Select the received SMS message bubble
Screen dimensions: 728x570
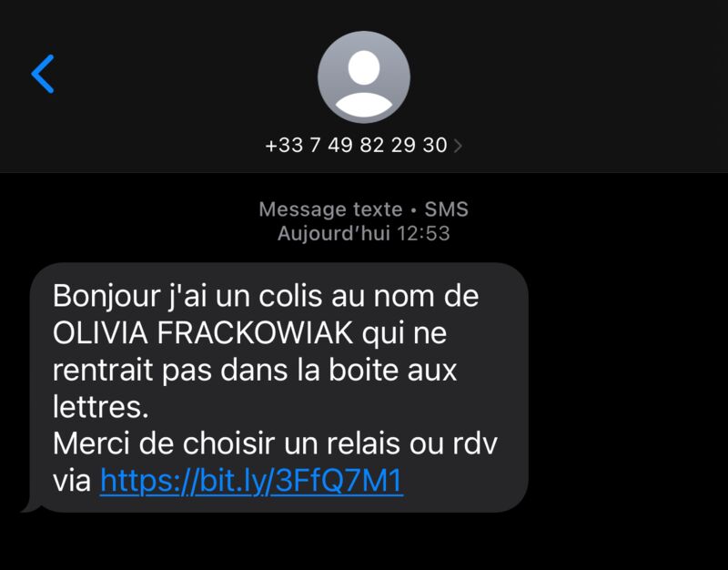[x=279, y=387]
